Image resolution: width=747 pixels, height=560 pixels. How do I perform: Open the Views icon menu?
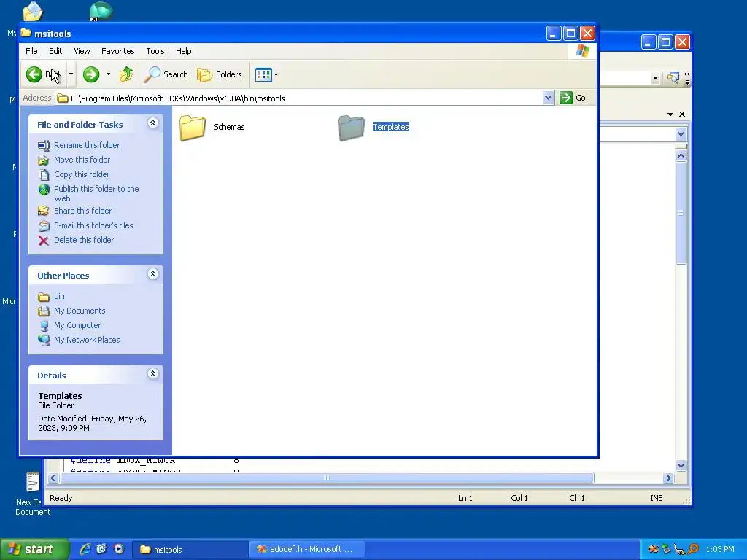pos(266,74)
